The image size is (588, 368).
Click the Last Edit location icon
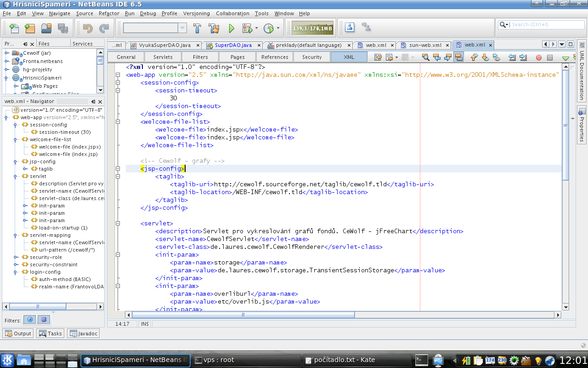pyautogui.click(x=378, y=57)
